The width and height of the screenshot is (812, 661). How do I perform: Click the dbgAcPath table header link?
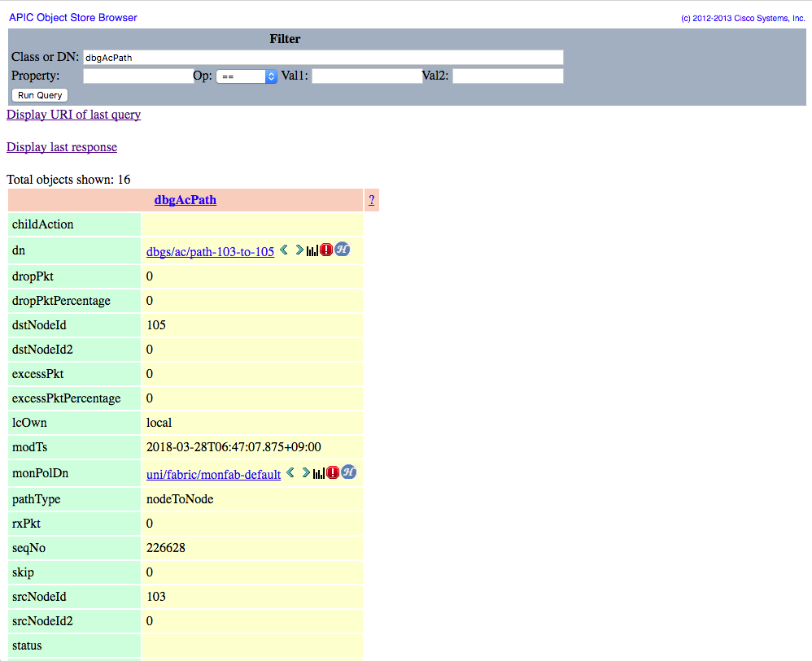point(186,199)
